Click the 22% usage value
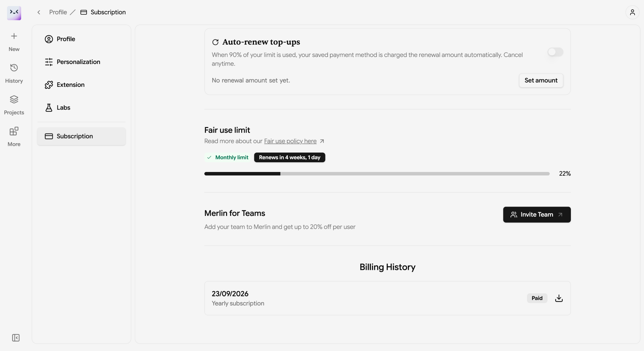Screen dimensions: 644x351 565,174
